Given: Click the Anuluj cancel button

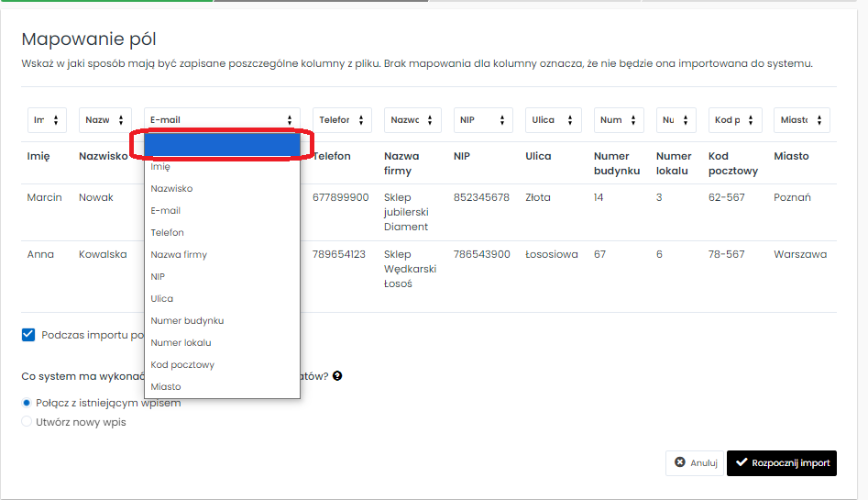Looking at the screenshot, I should click(x=695, y=463).
